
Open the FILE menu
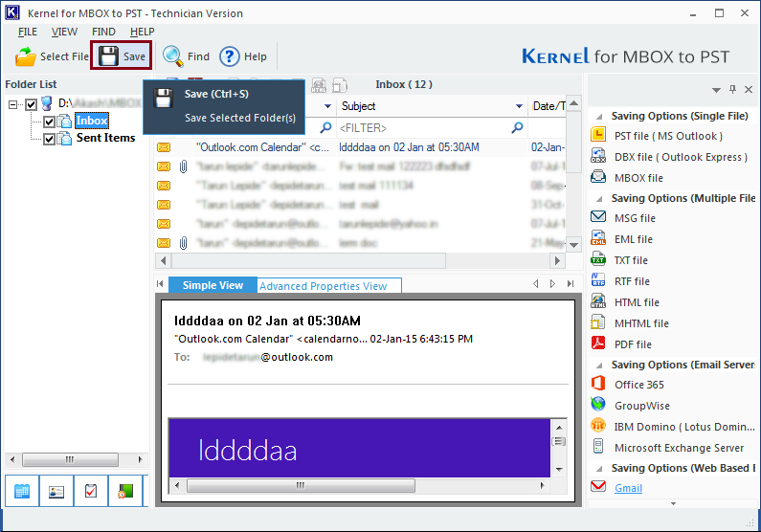(x=28, y=32)
